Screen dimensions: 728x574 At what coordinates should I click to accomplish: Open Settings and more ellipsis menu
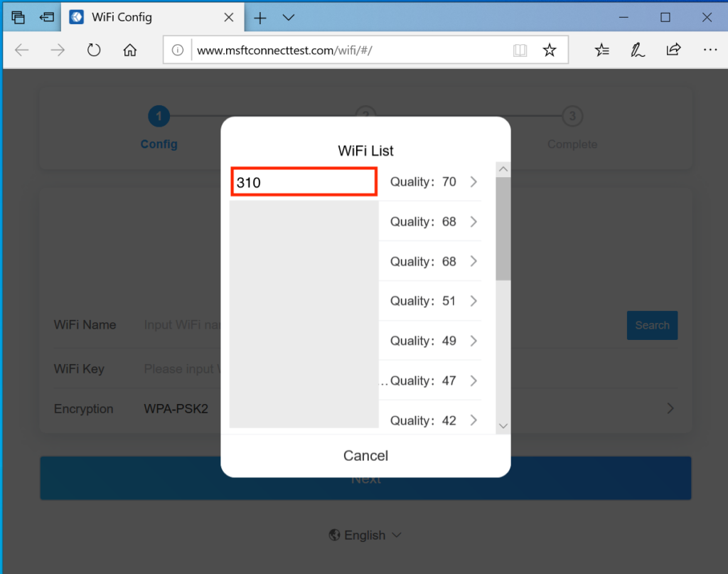(709, 50)
